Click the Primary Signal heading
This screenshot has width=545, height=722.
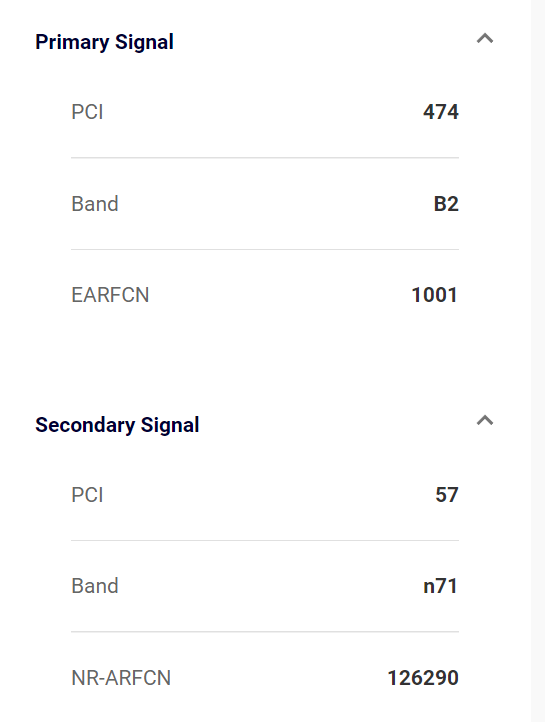coord(104,42)
